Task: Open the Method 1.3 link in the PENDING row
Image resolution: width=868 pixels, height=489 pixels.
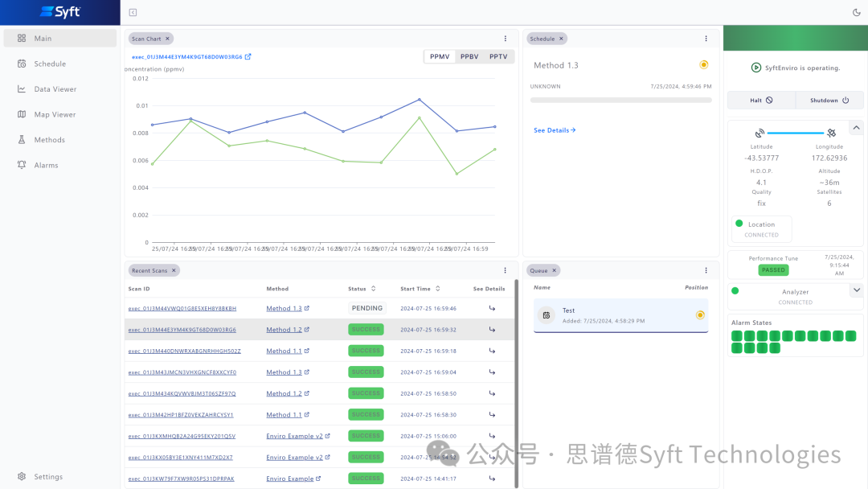Action: [x=287, y=309]
